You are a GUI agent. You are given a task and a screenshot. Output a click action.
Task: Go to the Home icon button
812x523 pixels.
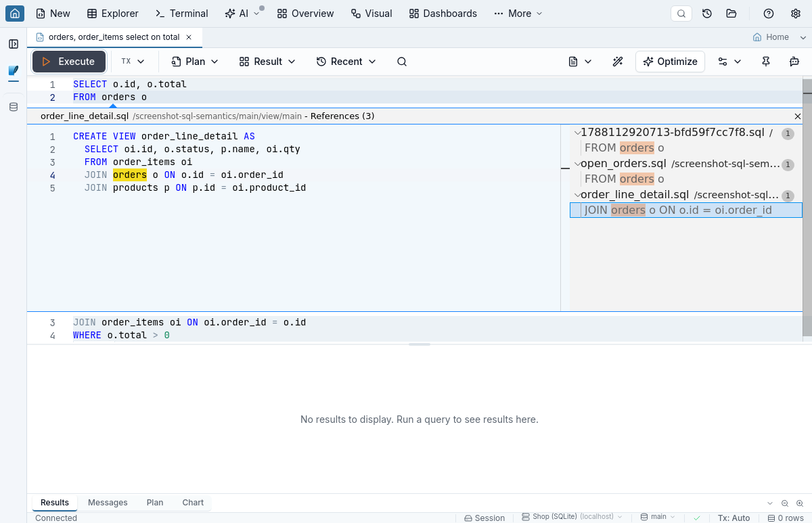pyautogui.click(x=15, y=14)
